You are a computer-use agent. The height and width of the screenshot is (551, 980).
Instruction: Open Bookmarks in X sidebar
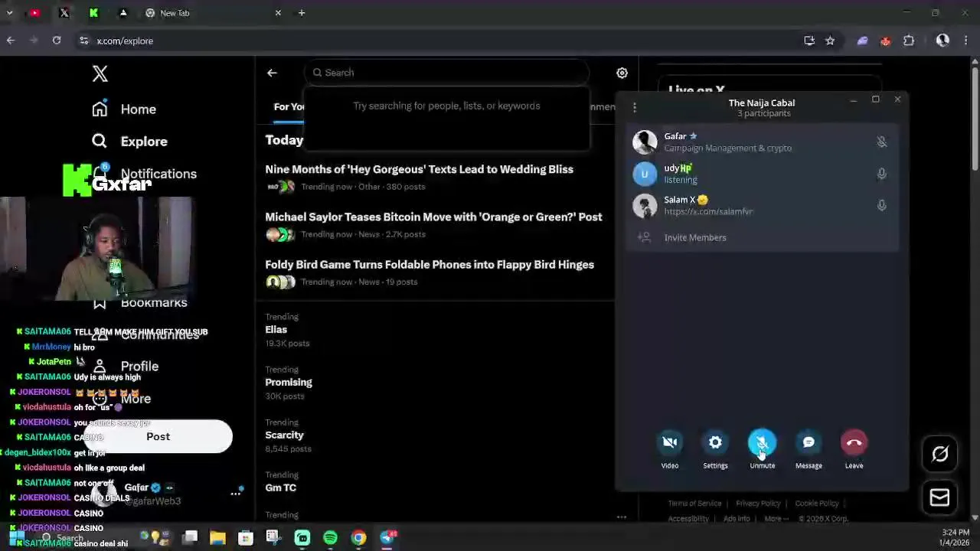click(x=154, y=302)
